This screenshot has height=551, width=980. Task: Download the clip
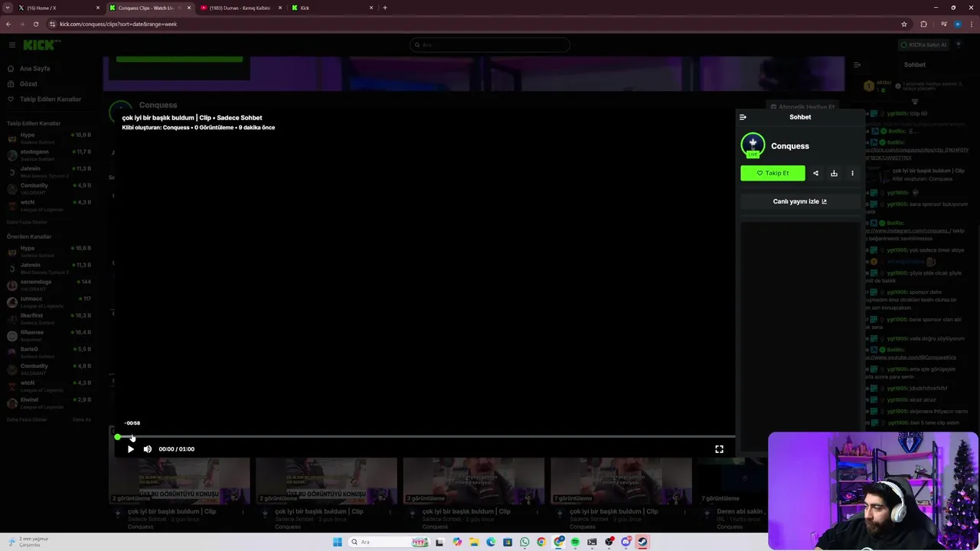pos(834,173)
